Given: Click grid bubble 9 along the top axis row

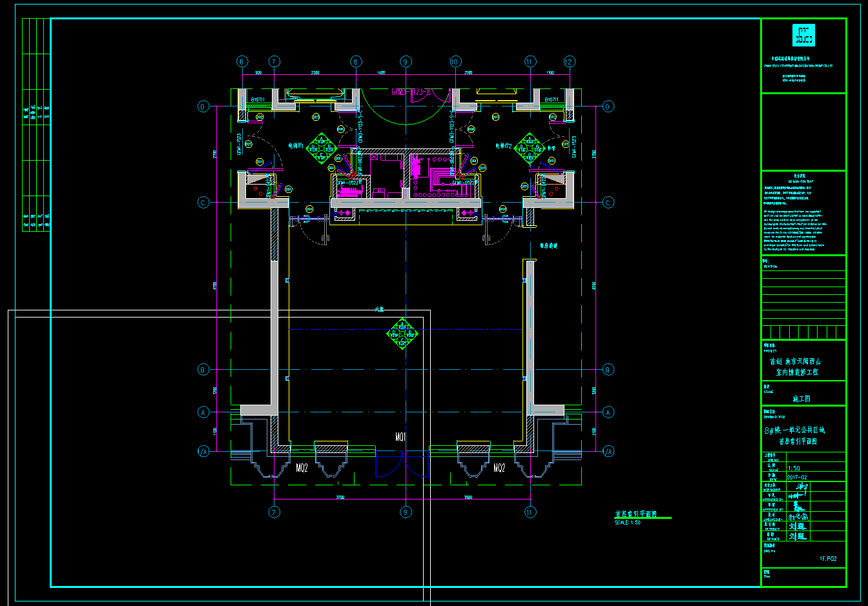Looking at the screenshot, I should 406,62.
